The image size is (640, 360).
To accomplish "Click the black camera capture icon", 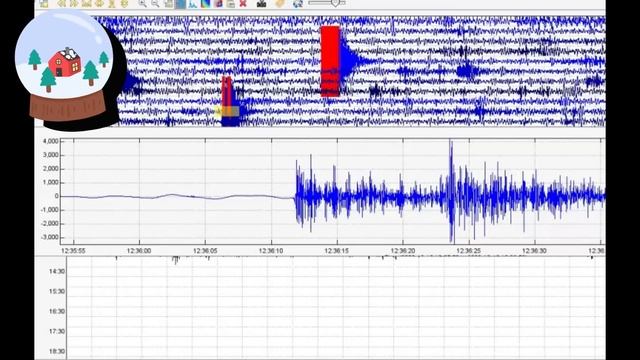I will (262, 4).
